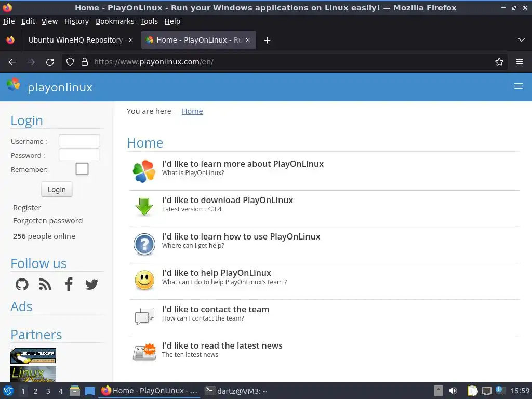The image size is (532, 399).
Task: Bookmark this page with the star
Action: [499, 62]
